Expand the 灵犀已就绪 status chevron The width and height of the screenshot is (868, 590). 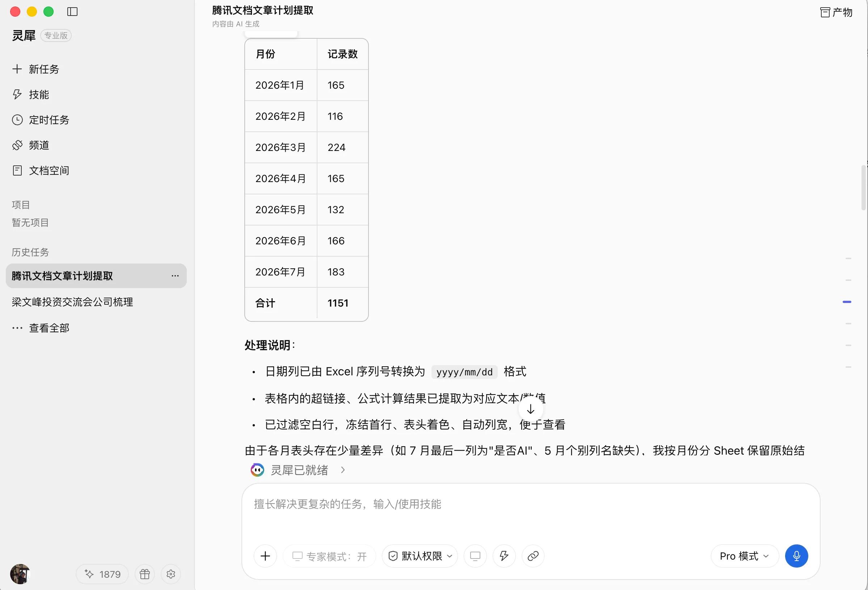[x=343, y=470]
